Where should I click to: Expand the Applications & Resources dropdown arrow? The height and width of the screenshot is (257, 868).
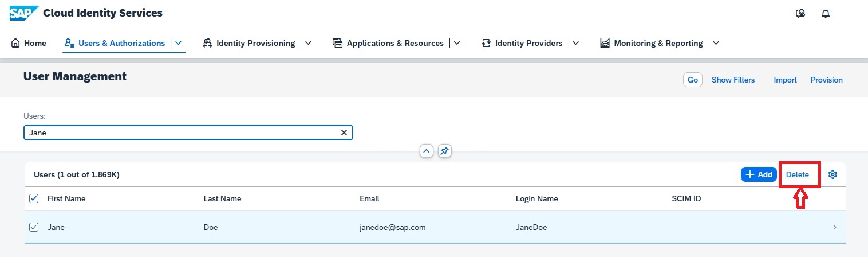(456, 43)
